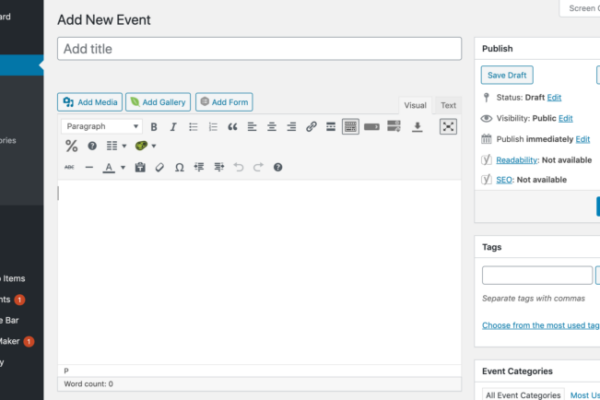Click the 'Word count: 0' status text
Viewport: 600px width, 400px height.
click(x=88, y=384)
